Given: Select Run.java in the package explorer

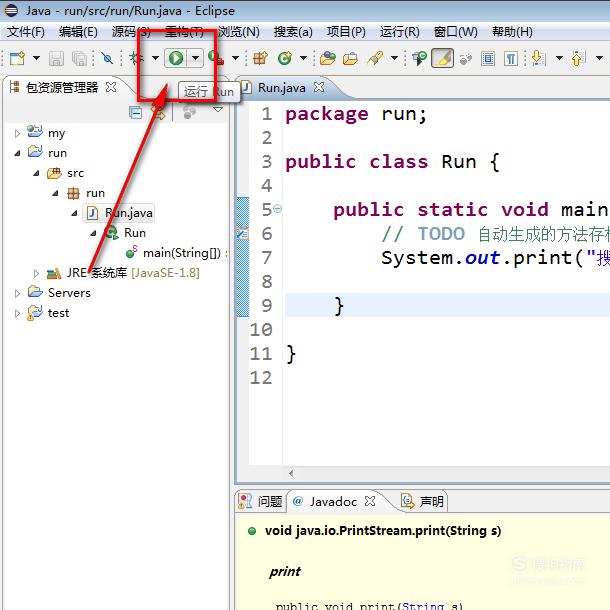Looking at the screenshot, I should [119, 213].
